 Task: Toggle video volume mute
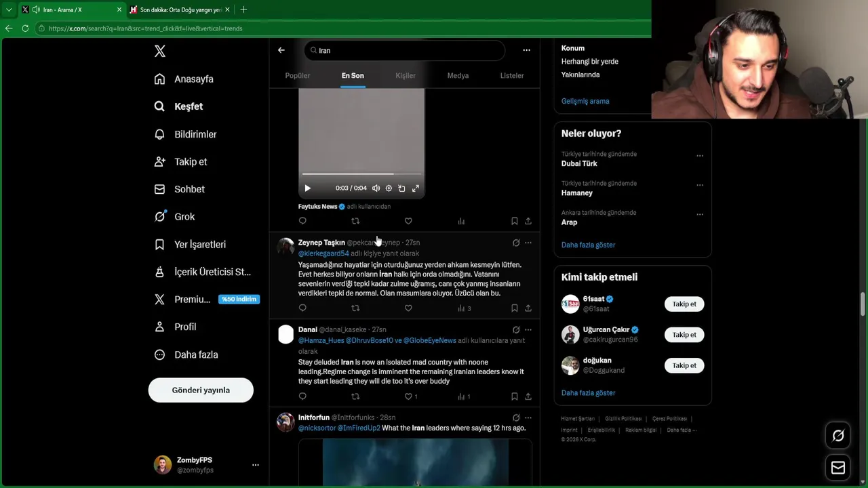coord(376,188)
